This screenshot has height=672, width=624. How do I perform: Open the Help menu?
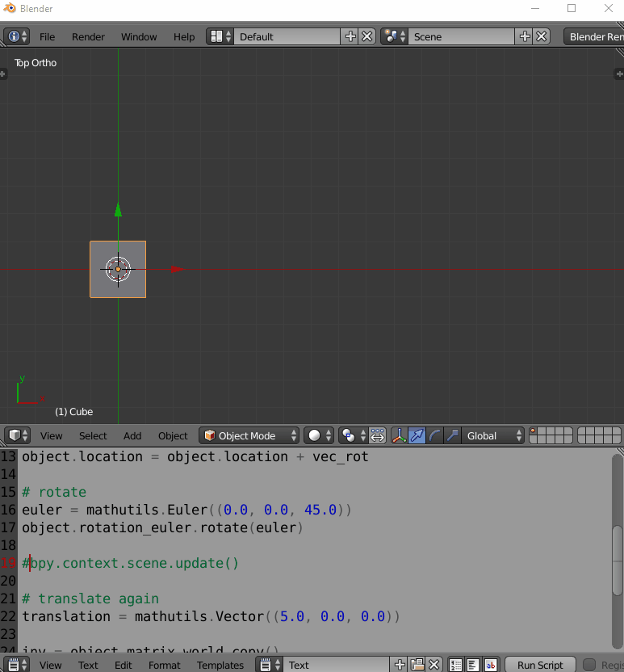point(184,37)
